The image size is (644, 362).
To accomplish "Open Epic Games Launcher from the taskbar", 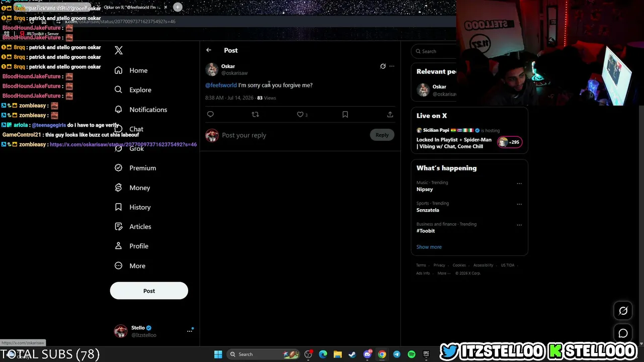I will tap(426, 354).
